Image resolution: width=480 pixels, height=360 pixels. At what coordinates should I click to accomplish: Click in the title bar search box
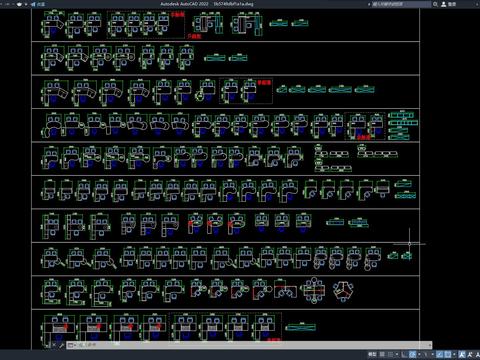tap(402, 4)
